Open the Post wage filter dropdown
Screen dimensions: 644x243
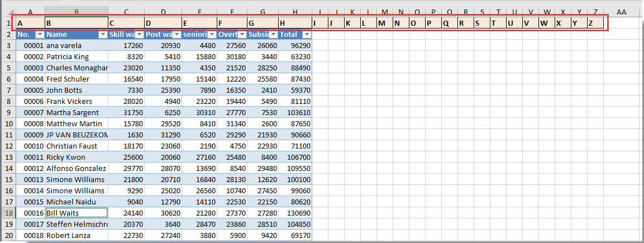point(176,35)
